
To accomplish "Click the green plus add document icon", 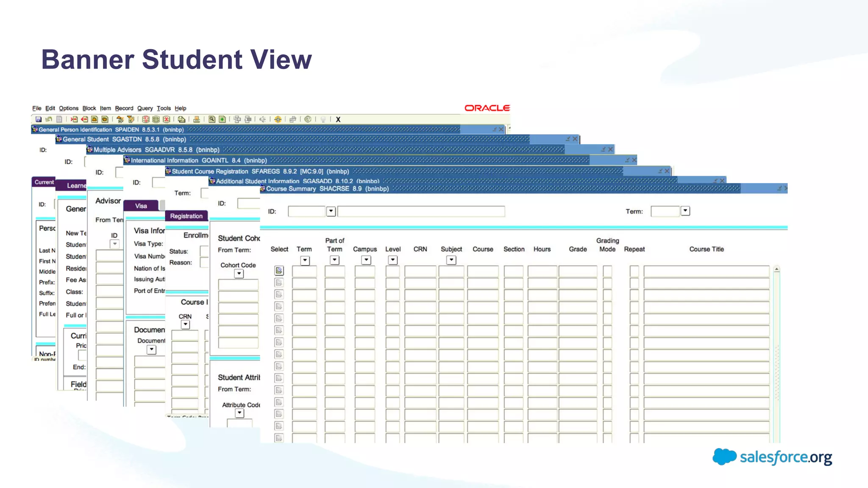I will [x=222, y=119].
